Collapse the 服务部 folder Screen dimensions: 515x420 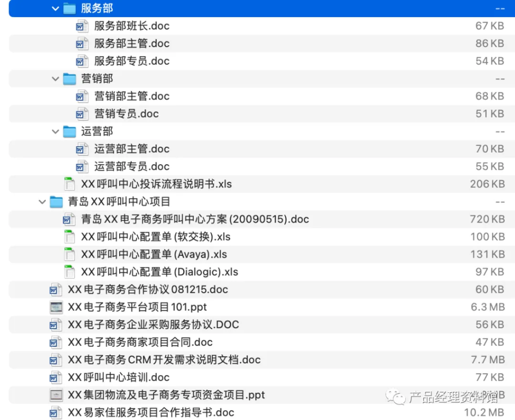[x=55, y=8]
